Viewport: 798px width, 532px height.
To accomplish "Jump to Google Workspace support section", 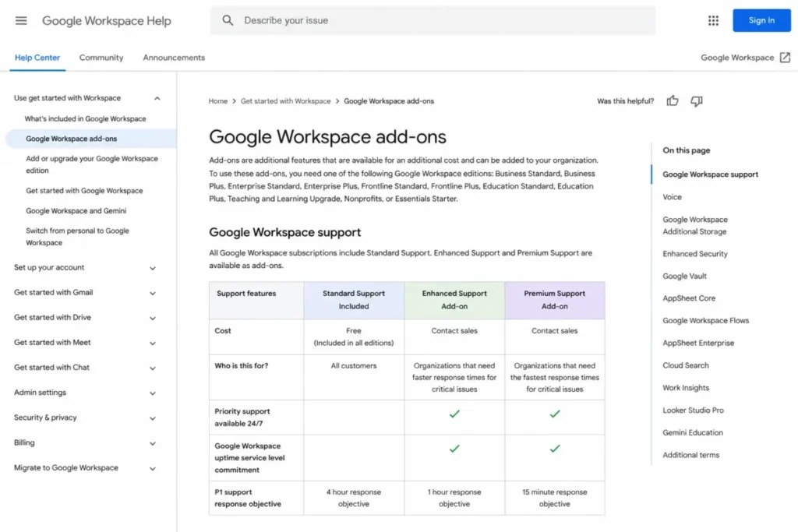I will click(710, 174).
